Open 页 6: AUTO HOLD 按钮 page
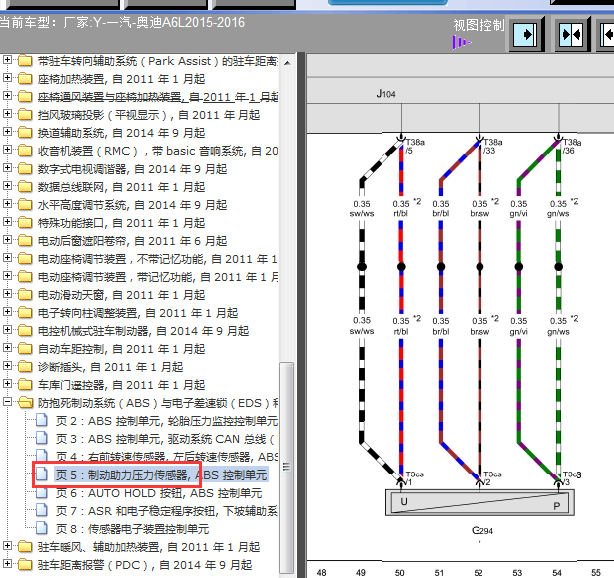The width and height of the screenshot is (614, 578). [x=159, y=493]
